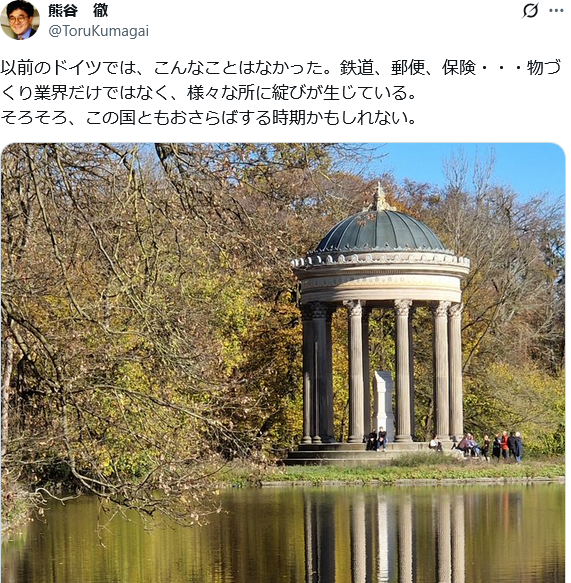
Task: Click the profile avatar photo of 熊谷 徹
Action: [x=20, y=20]
